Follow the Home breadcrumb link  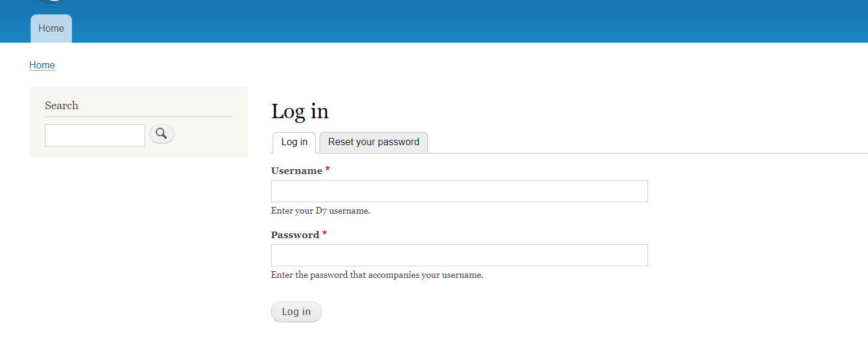pyautogui.click(x=42, y=65)
